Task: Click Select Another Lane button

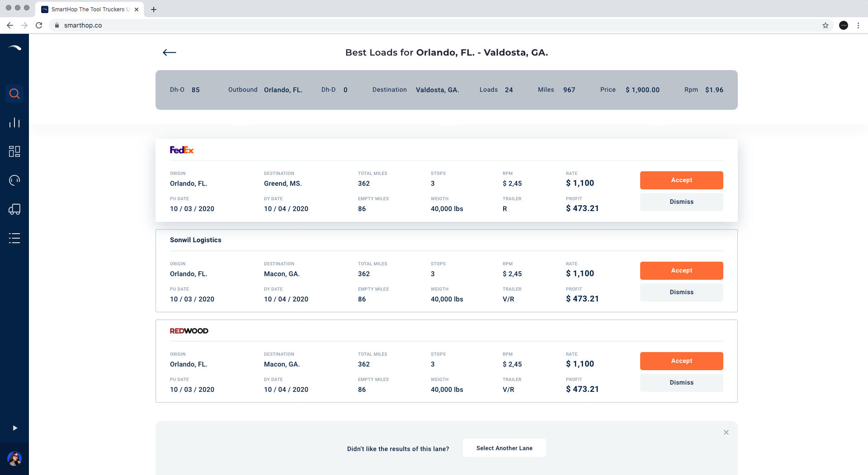Action: point(504,448)
